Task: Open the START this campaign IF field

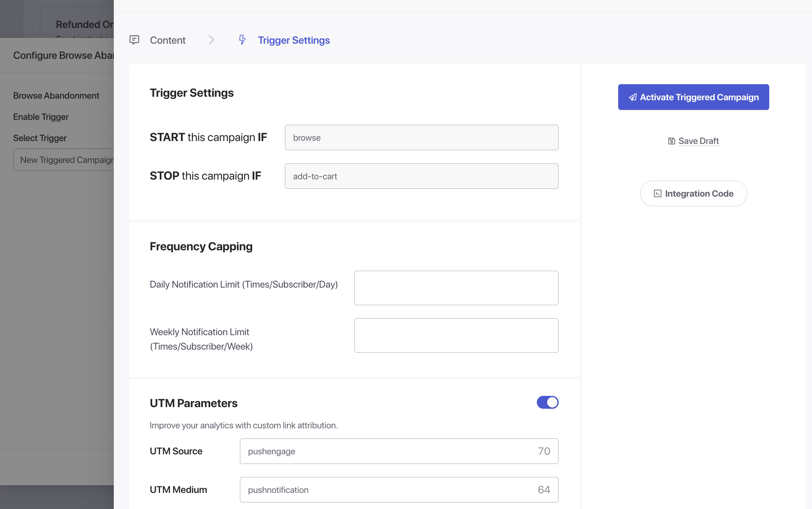Action: tap(421, 138)
